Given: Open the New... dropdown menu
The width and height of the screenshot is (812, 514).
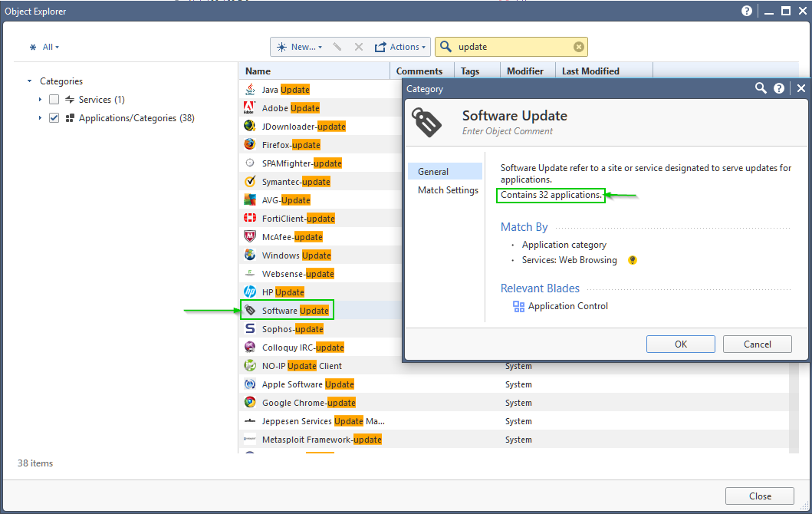Looking at the screenshot, I should tap(300, 47).
